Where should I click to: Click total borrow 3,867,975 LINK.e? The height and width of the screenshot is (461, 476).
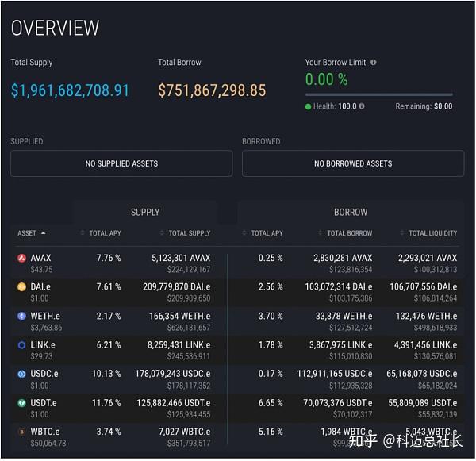(341, 345)
